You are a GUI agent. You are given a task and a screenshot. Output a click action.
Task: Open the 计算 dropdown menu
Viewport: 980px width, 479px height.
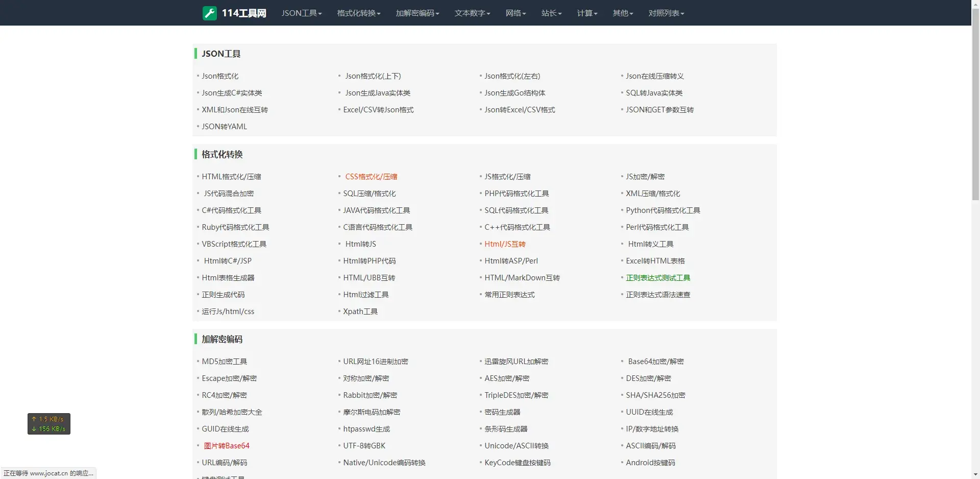coord(587,13)
